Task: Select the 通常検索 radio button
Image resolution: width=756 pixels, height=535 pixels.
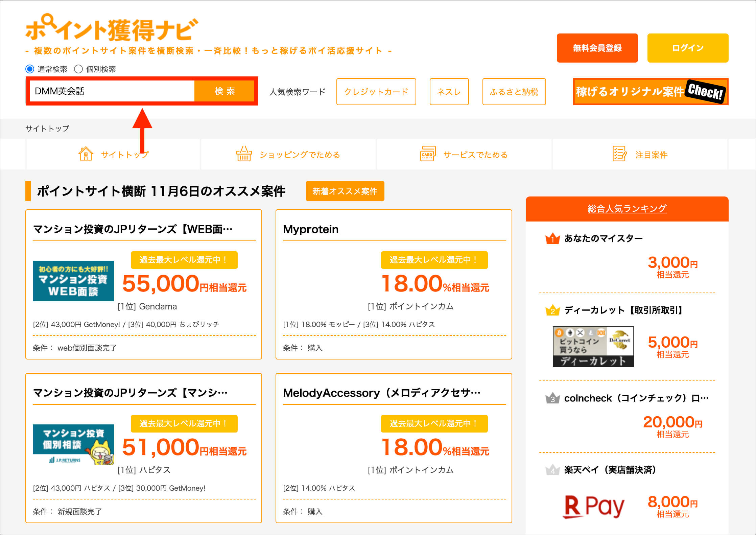Action: (x=30, y=69)
